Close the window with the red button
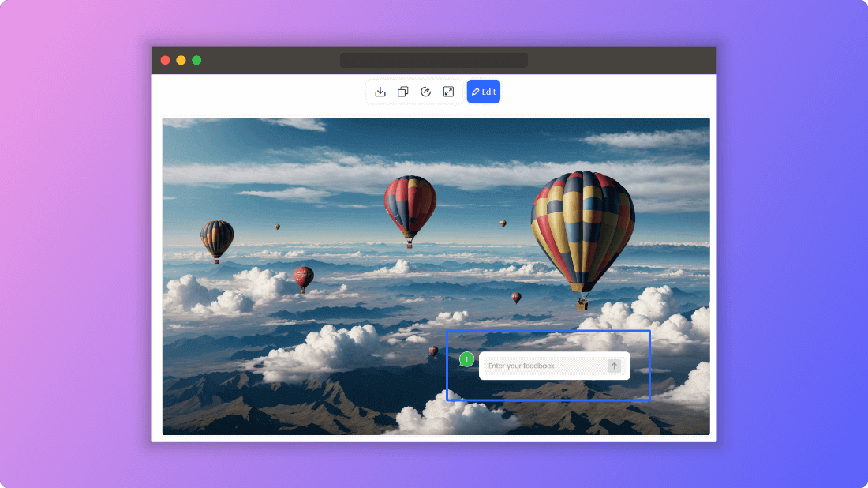This screenshot has width=868, height=488. tap(165, 60)
